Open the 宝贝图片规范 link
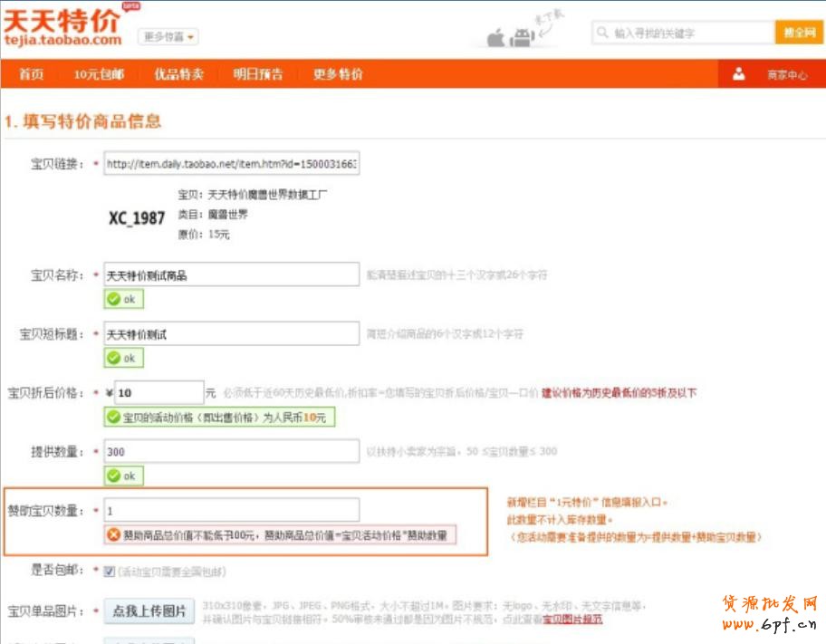Viewport: 826px width, 644px height. tap(571, 620)
